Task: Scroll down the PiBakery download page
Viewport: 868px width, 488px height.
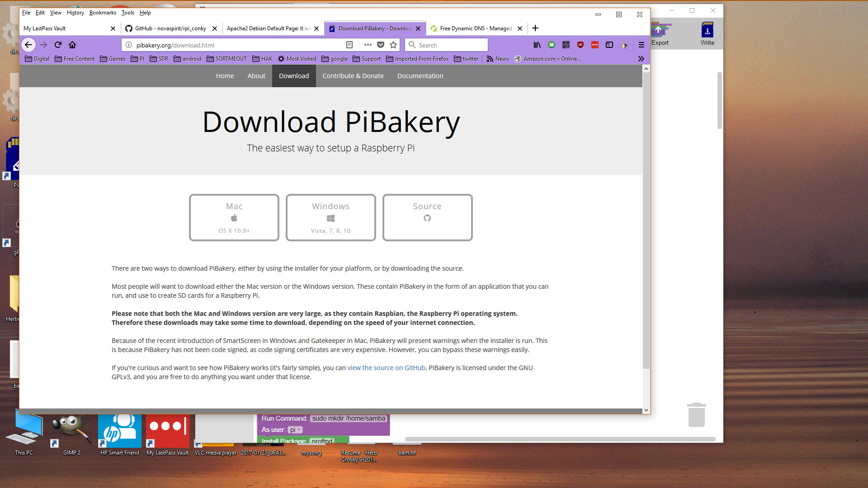Action: pos(646,409)
